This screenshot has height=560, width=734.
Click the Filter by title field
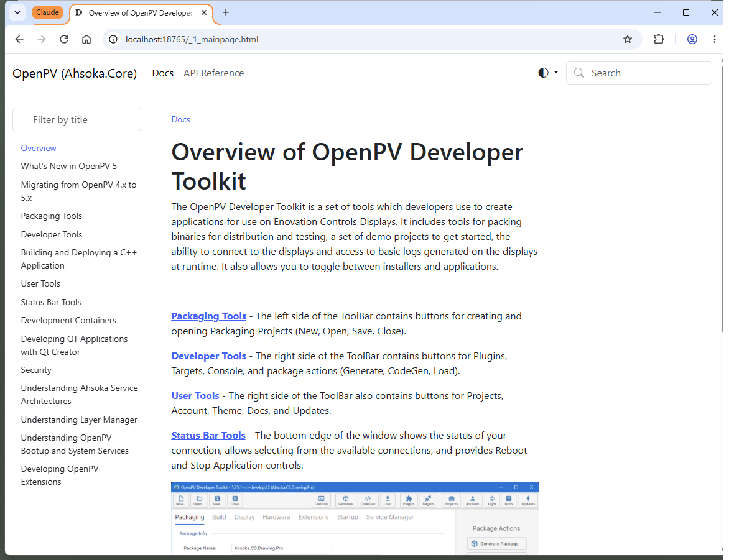[77, 120]
